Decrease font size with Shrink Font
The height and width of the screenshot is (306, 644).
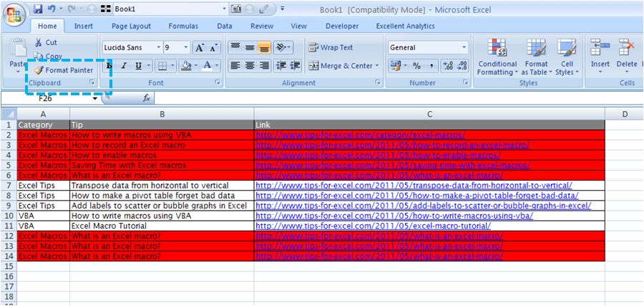[213, 48]
